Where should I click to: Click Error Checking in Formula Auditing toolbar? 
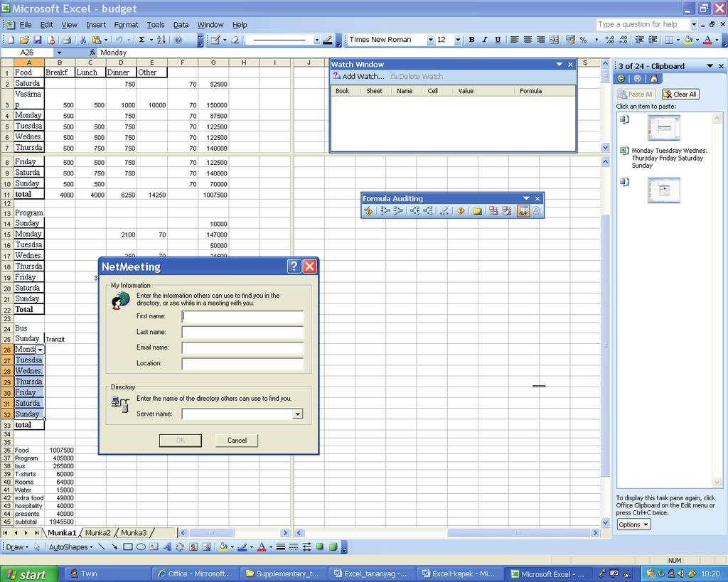[368, 211]
